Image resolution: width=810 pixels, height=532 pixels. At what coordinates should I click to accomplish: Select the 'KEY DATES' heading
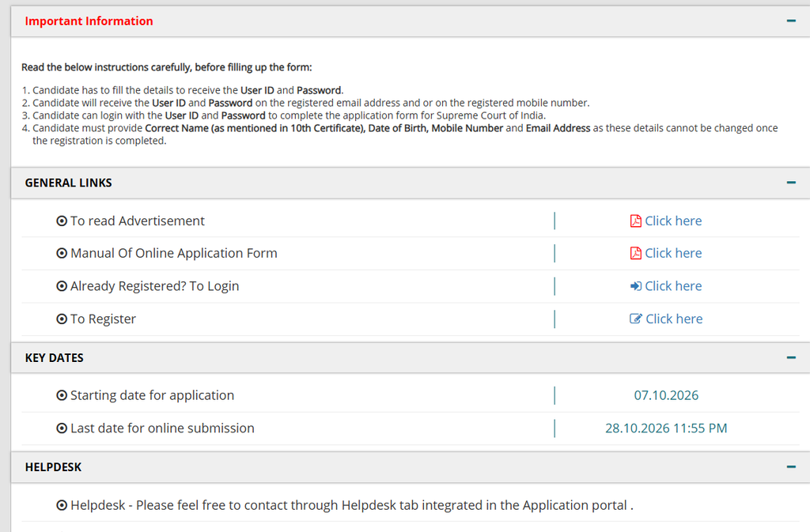[x=55, y=357]
